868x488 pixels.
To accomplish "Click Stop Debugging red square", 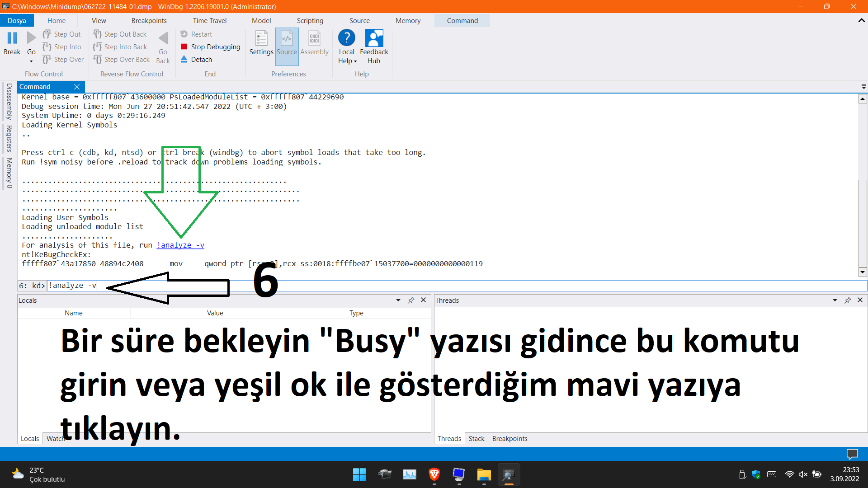I will (x=184, y=47).
